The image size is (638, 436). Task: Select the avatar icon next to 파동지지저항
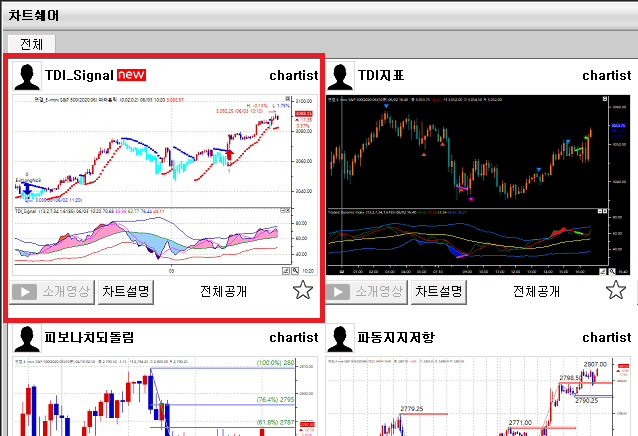[x=342, y=337]
